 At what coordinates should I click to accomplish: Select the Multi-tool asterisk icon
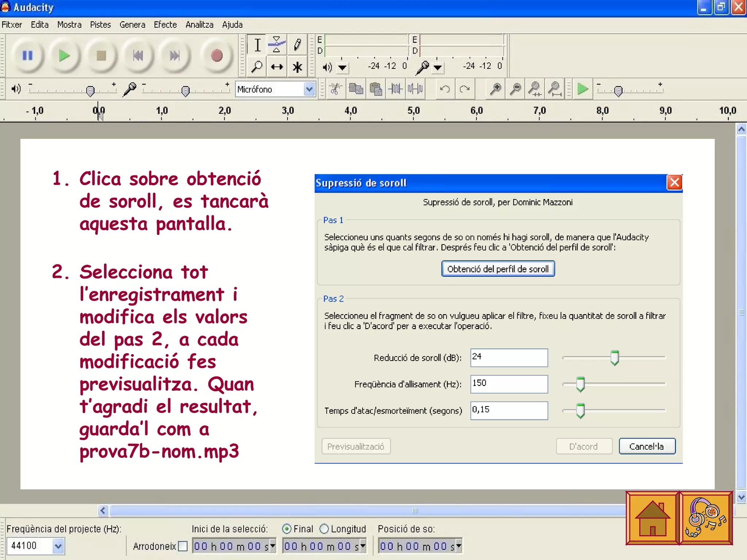(x=297, y=67)
